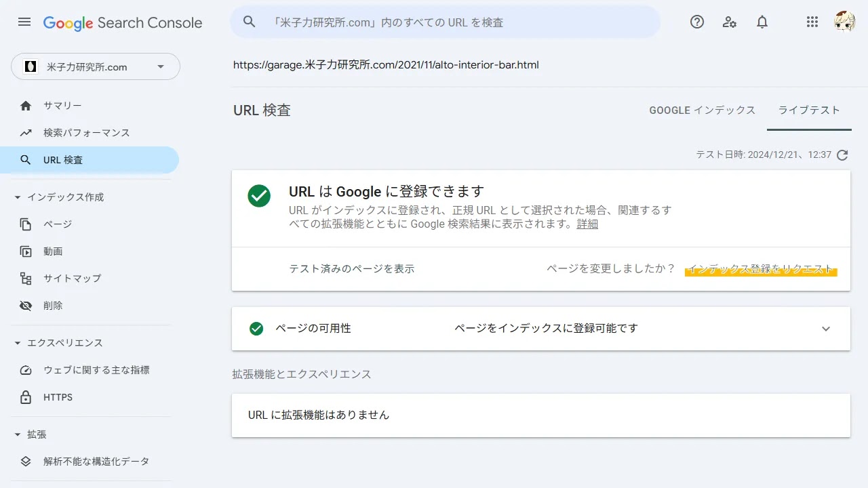The image size is (868, 488).
Task: Open the notifications bell
Action: click(762, 22)
